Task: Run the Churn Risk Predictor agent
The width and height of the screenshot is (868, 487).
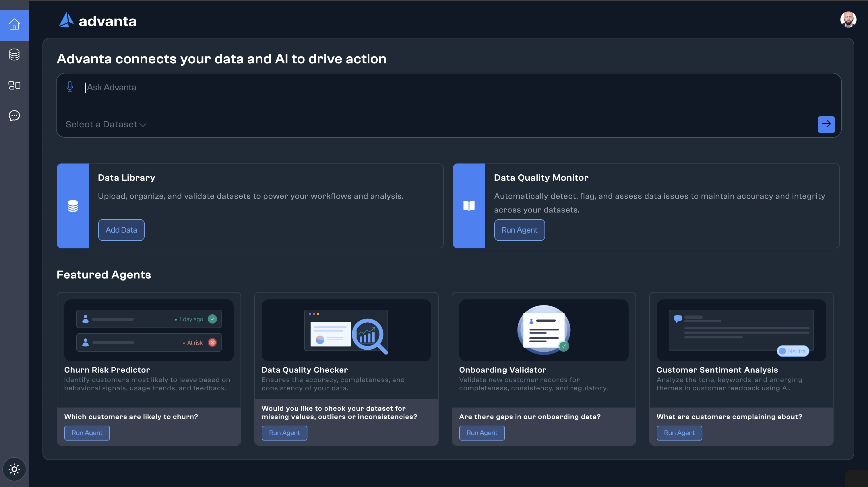Action: pyautogui.click(x=87, y=433)
